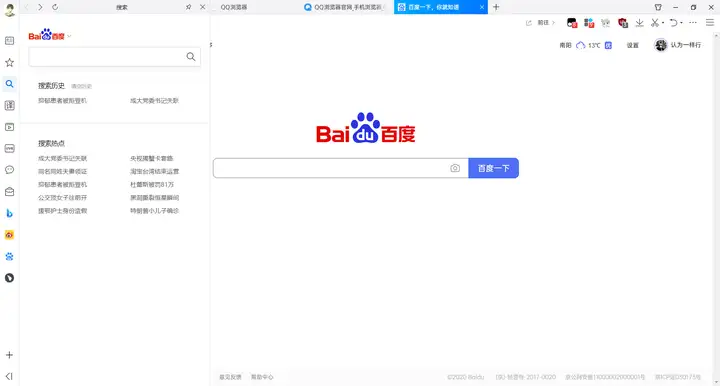The height and width of the screenshot is (386, 720).
Task: Click the magnifier in the side panel search box
Action: point(191,56)
